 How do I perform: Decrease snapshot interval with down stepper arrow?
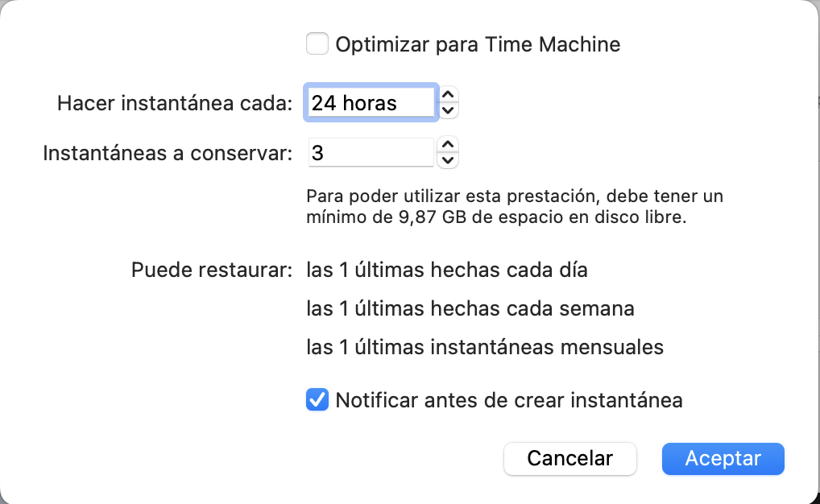pos(449,110)
